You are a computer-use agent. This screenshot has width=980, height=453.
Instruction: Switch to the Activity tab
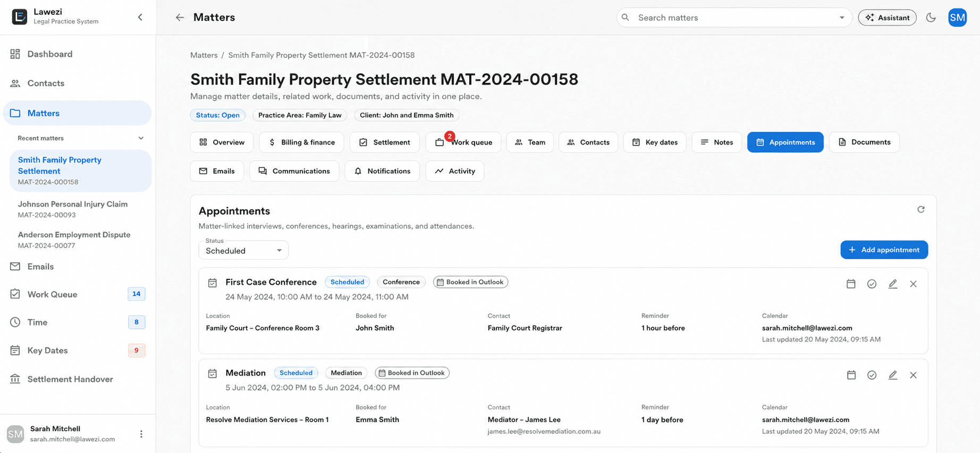click(455, 171)
